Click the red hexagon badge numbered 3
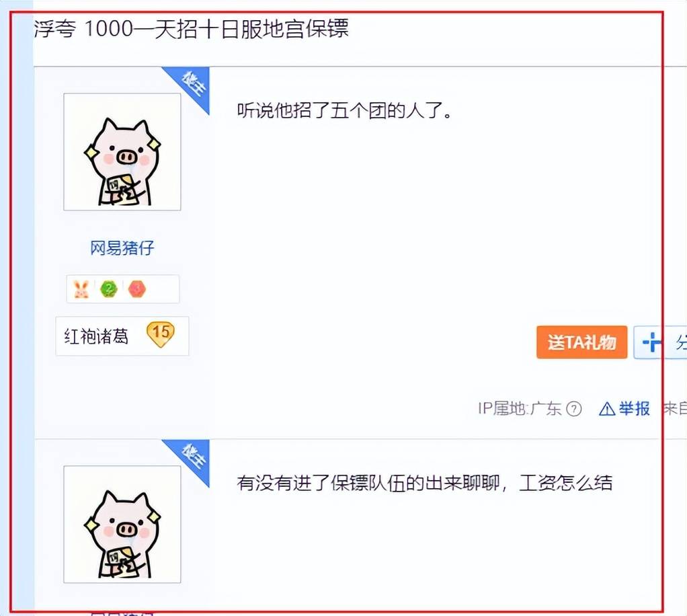 click(136, 289)
